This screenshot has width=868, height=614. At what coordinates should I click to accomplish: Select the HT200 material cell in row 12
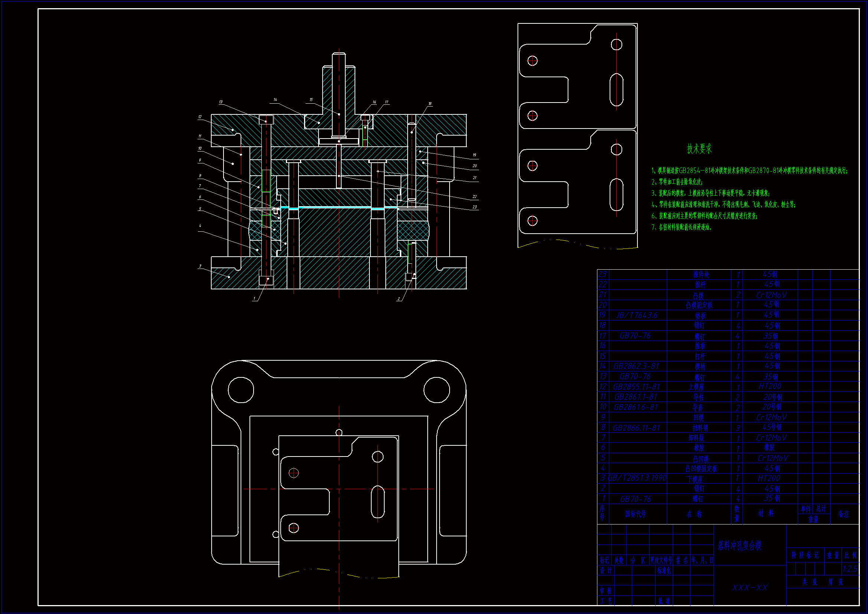click(770, 386)
